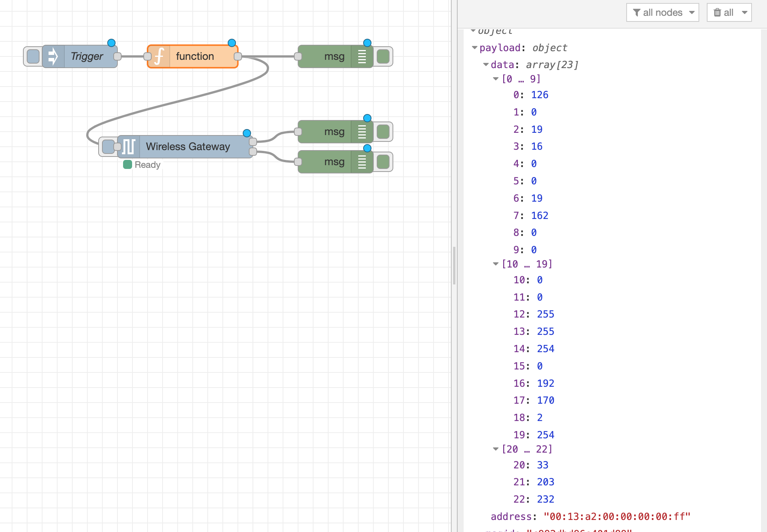Click the function node f icon
Image resolution: width=767 pixels, height=532 pixels.
point(159,56)
